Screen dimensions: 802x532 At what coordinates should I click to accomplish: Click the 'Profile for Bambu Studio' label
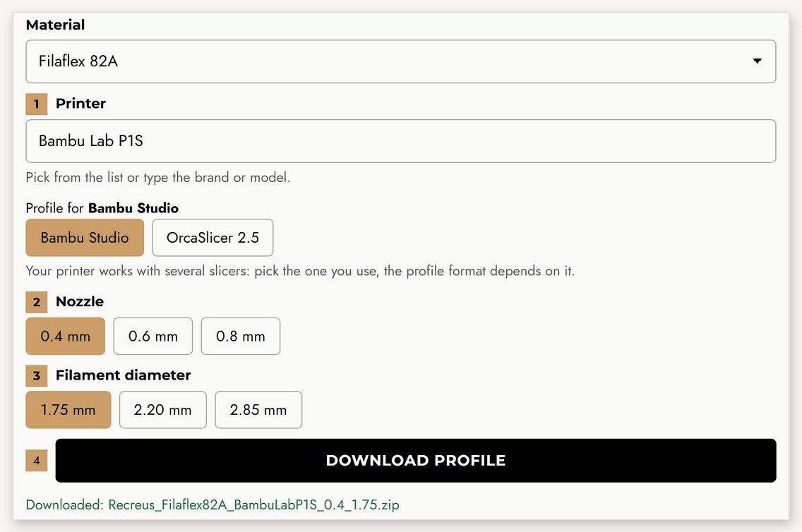102,208
